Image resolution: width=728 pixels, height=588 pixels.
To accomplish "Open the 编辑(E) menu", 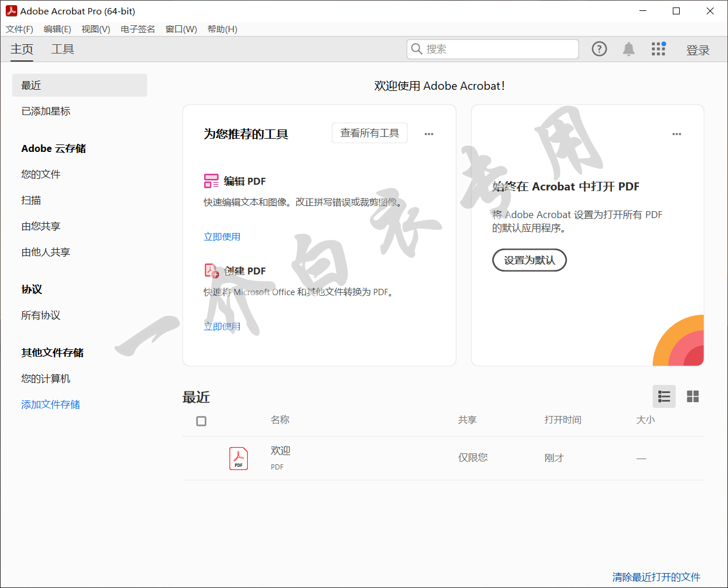I will point(58,29).
